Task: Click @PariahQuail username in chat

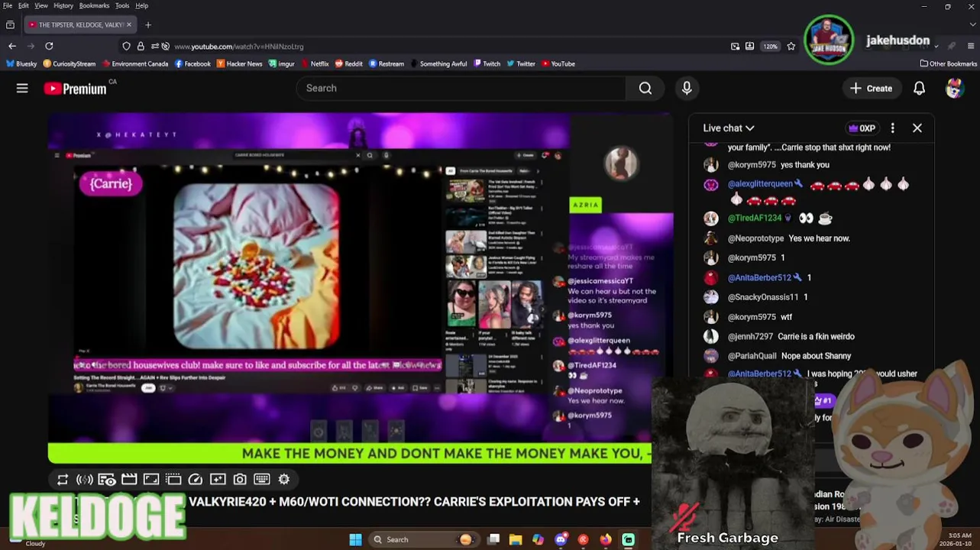Action: pyautogui.click(x=752, y=356)
